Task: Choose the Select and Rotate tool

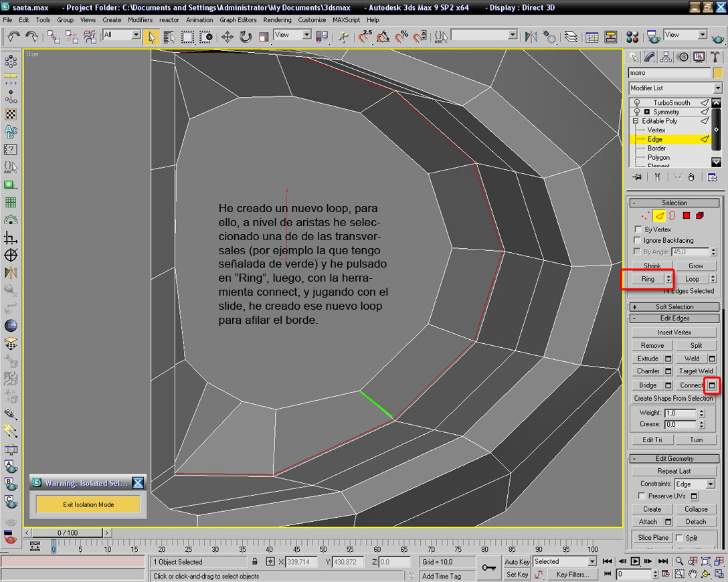Action: coord(245,37)
